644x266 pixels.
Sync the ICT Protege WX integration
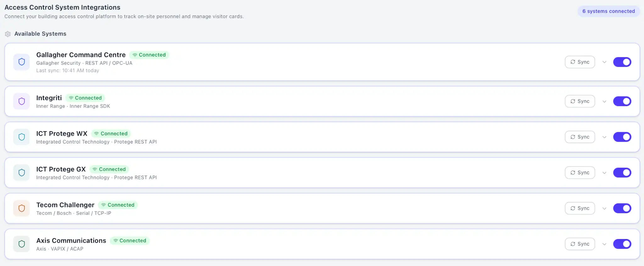tap(580, 137)
